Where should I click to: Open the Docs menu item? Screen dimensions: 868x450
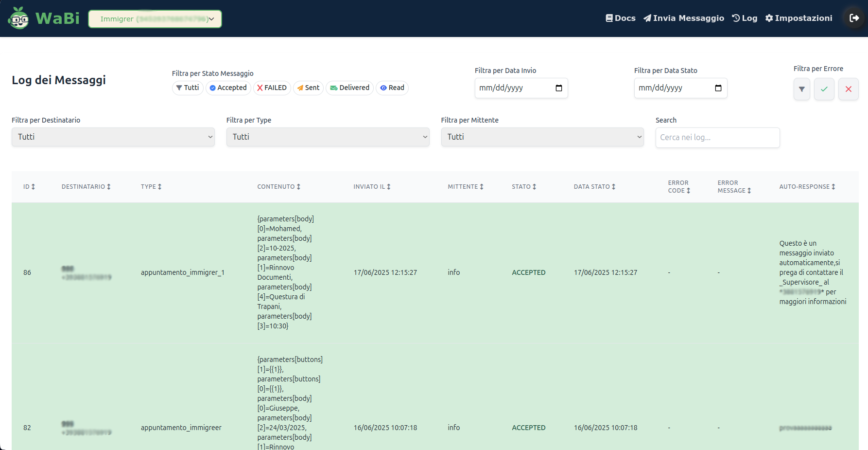click(x=620, y=18)
